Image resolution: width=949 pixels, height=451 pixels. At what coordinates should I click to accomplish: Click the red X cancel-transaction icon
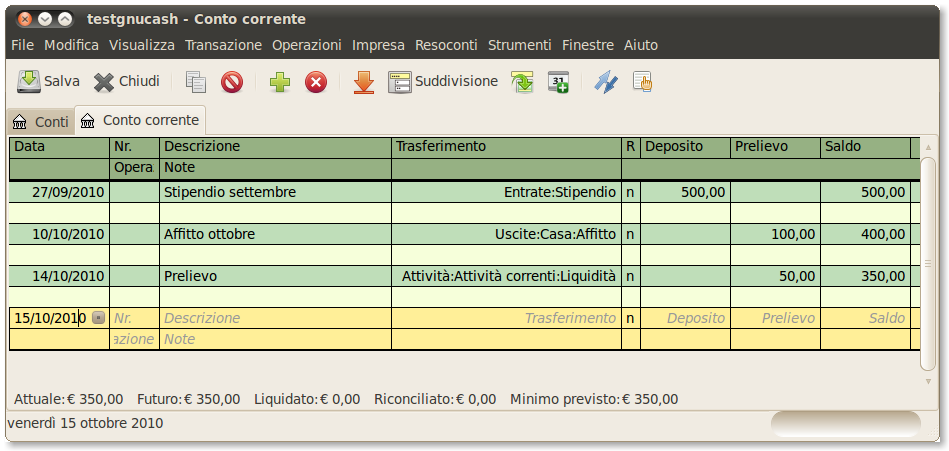click(x=316, y=82)
